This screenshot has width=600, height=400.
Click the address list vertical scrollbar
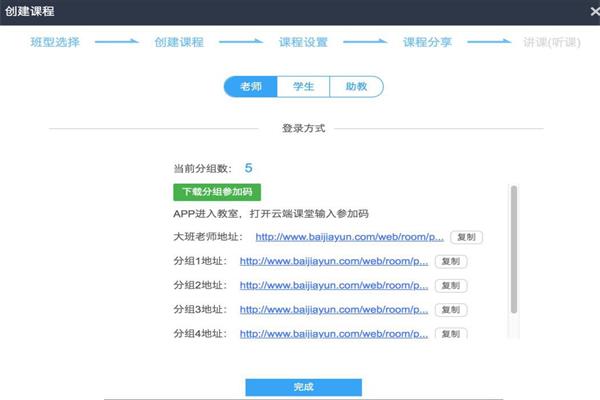(514, 250)
